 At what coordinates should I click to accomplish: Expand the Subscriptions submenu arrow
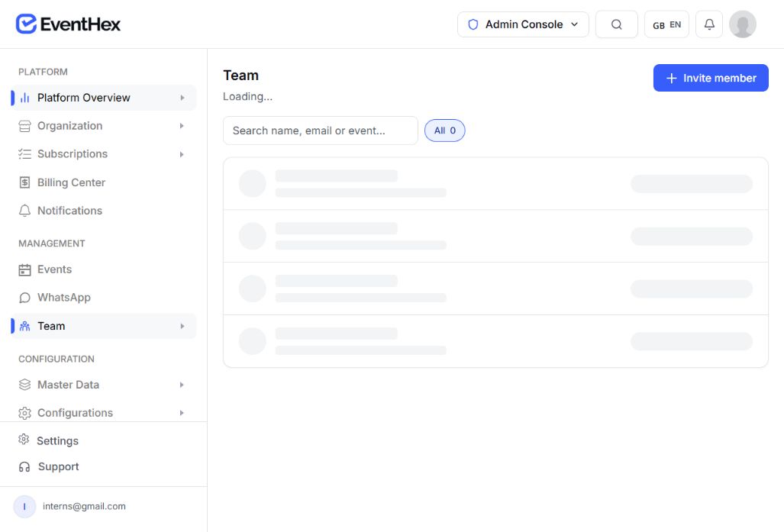click(182, 154)
